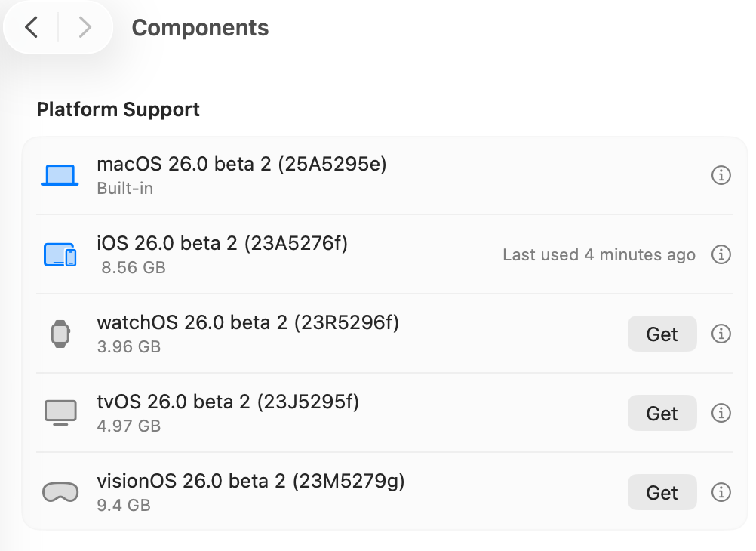Show info for tvOS 26.0 beta 2
This screenshot has width=756, height=551.
tap(721, 413)
